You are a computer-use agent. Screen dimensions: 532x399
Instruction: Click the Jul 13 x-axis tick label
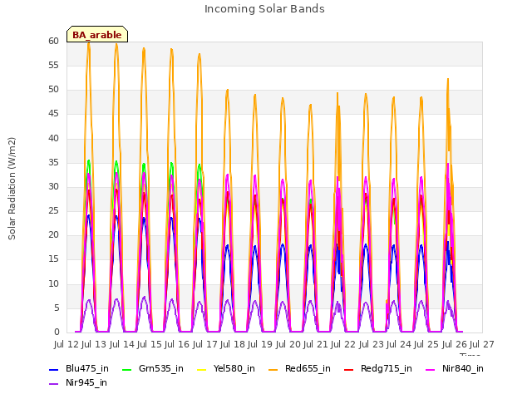(94, 344)
